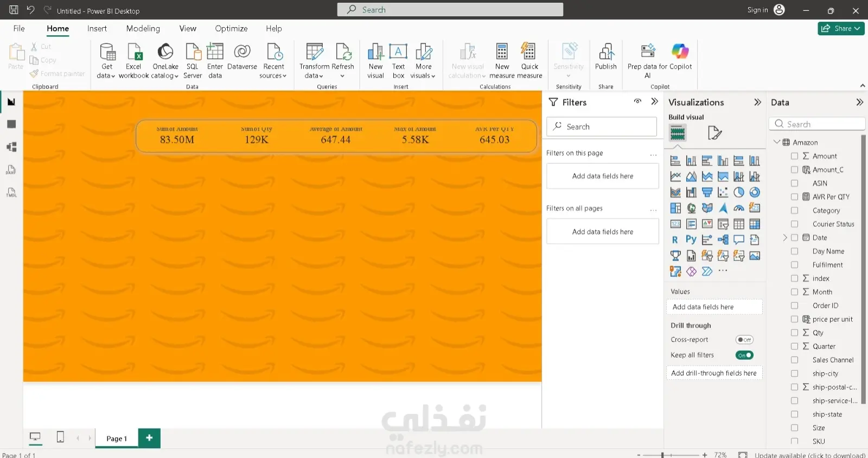The width and height of the screenshot is (868, 458).
Task: Collapse the ribbon
Action: click(862, 86)
